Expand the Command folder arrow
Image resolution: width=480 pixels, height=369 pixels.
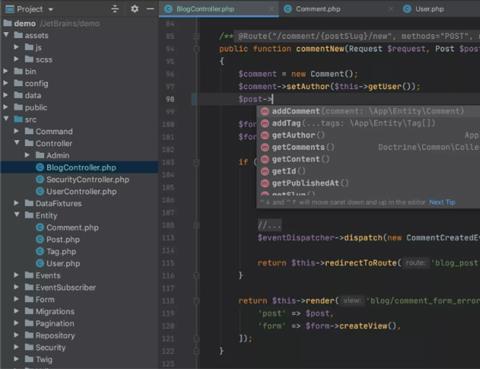(x=16, y=131)
